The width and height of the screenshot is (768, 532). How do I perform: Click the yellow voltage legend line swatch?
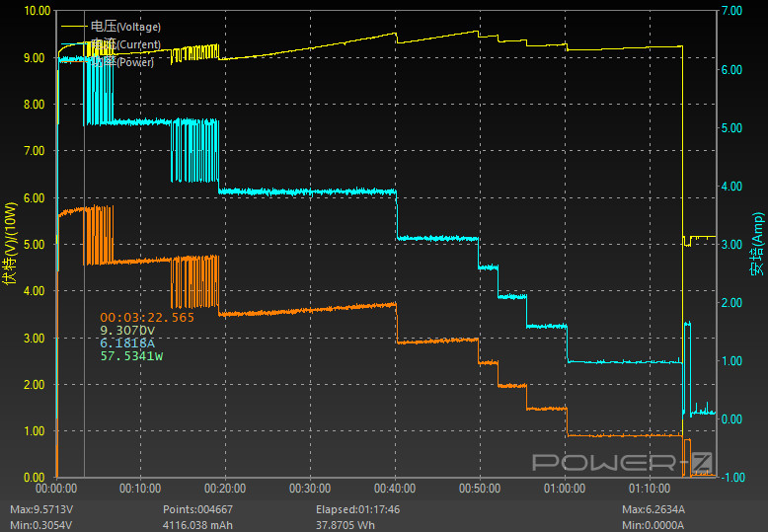[x=74, y=27]
